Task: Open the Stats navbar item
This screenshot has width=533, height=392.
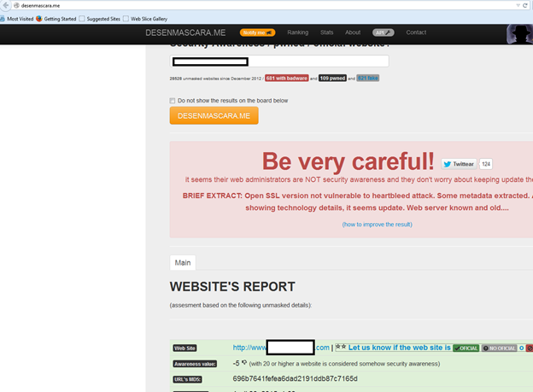Action: (x=326, y=32)
